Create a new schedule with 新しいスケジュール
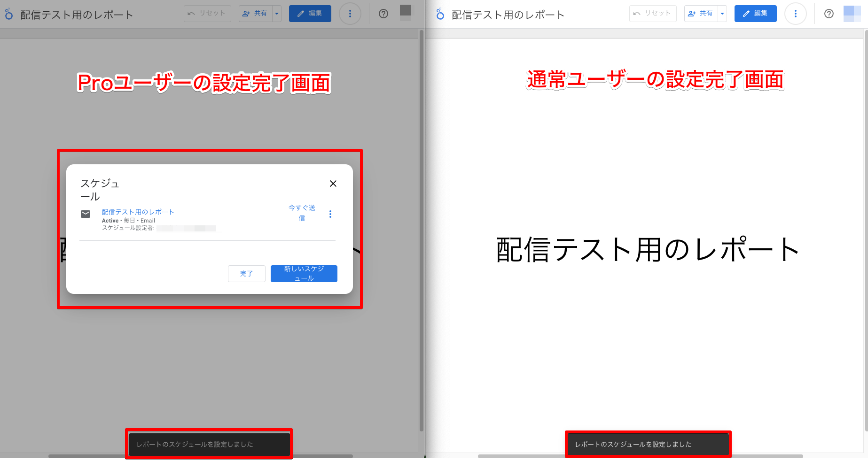The height and width of the screenshot is (461, 868). click(x=304, y=274)
